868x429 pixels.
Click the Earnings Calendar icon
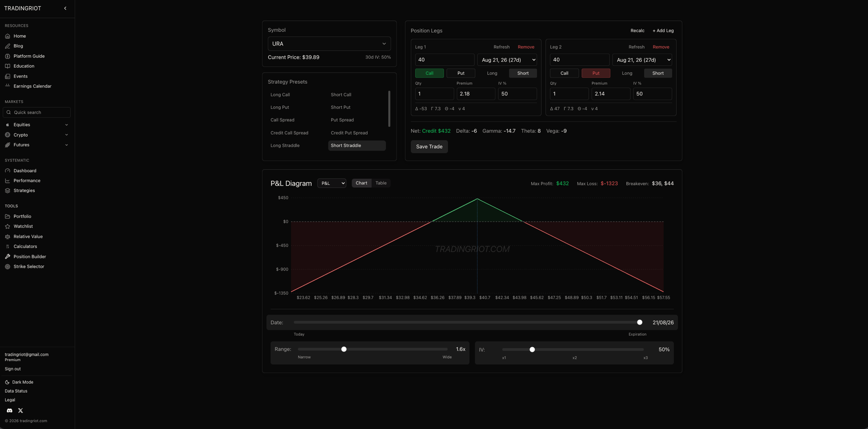click(x=7, y=86)
